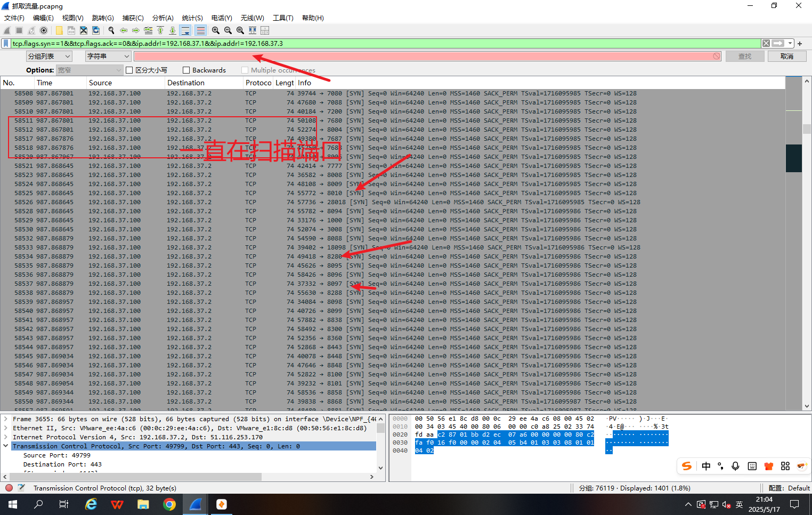
Task: Click the find packet magnifier icon
Action: (111, 30)
